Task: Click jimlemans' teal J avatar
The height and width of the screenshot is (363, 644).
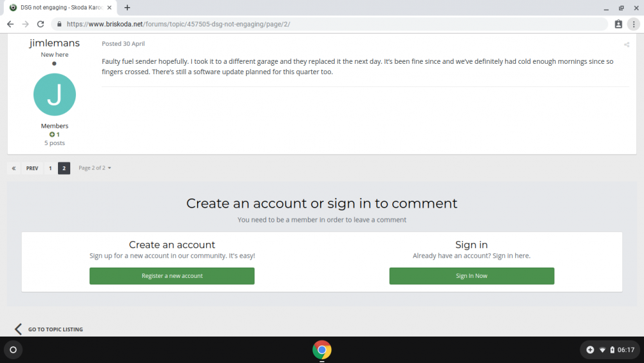Action: tap(55, 95)
